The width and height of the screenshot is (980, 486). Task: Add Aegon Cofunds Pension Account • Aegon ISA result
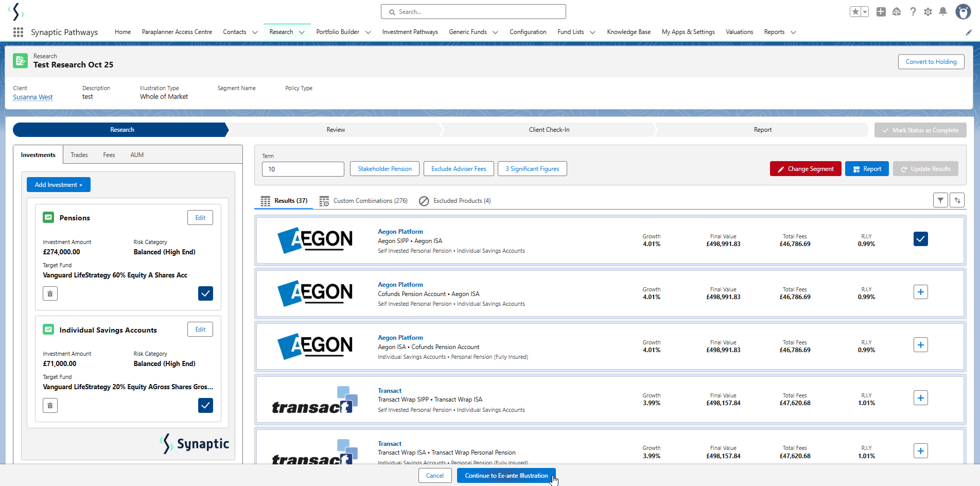tap(921, 292)
